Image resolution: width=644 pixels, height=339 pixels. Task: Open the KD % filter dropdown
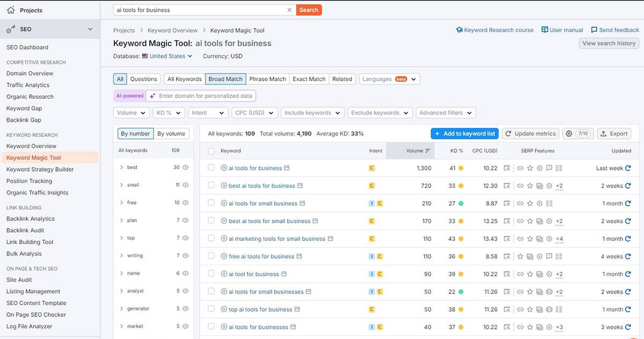pos(169,113)
